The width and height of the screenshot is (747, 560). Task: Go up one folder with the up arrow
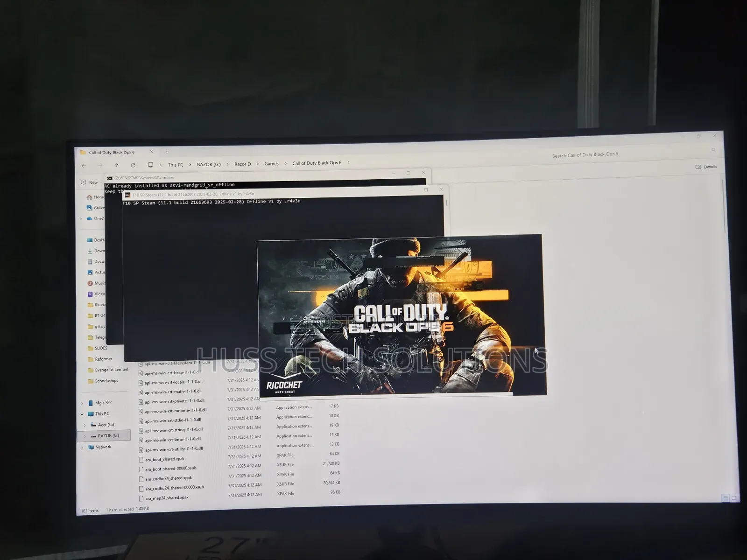pos(117,165)
